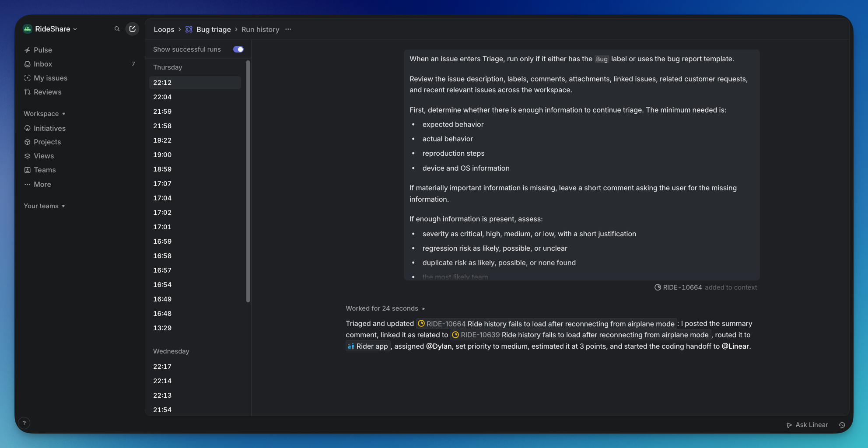Select the Thursday 21:59 run
Viewport: 868px width, 448px height.
coord(195,112)
